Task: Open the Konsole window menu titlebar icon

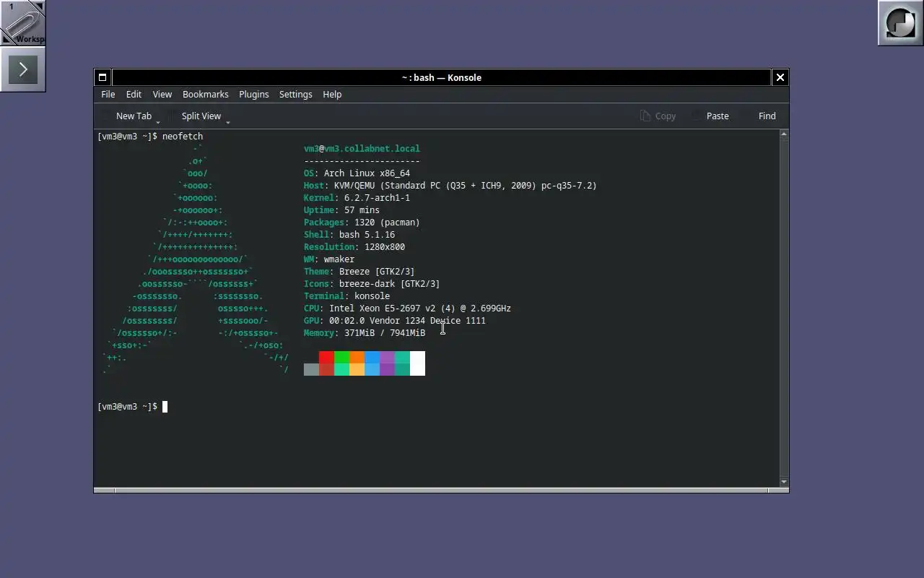Action: click(103, 77)
